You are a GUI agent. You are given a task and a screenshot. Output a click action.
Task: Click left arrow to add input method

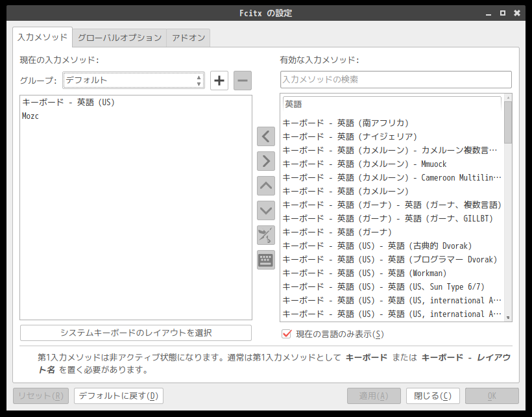click(265, 136)
